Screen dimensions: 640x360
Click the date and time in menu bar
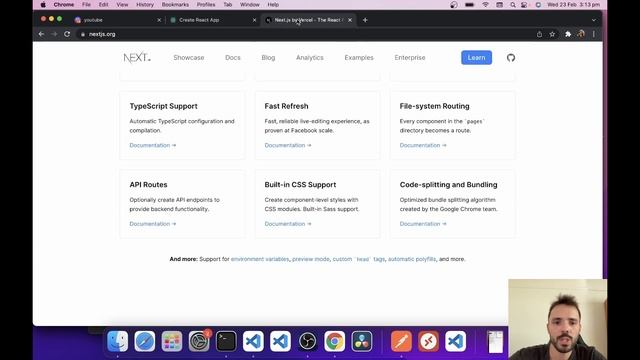click(573, 5)
